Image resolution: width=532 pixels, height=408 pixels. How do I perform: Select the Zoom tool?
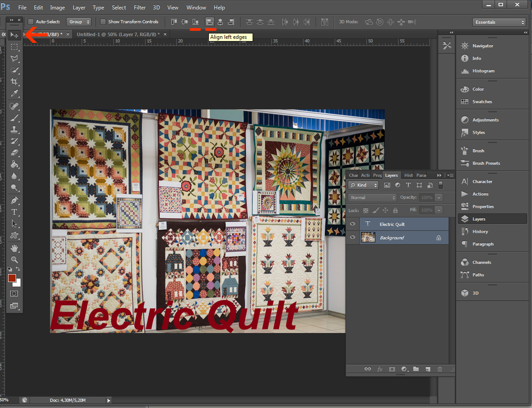click(x=14, y=260)
